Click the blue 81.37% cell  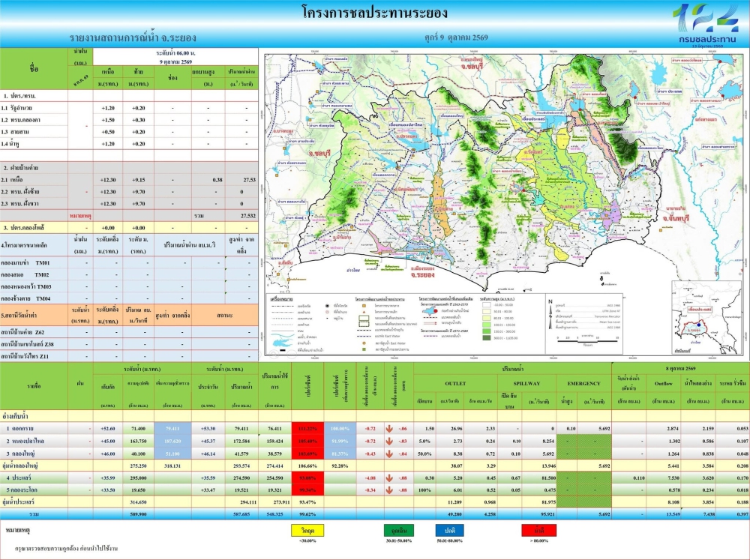340,454
